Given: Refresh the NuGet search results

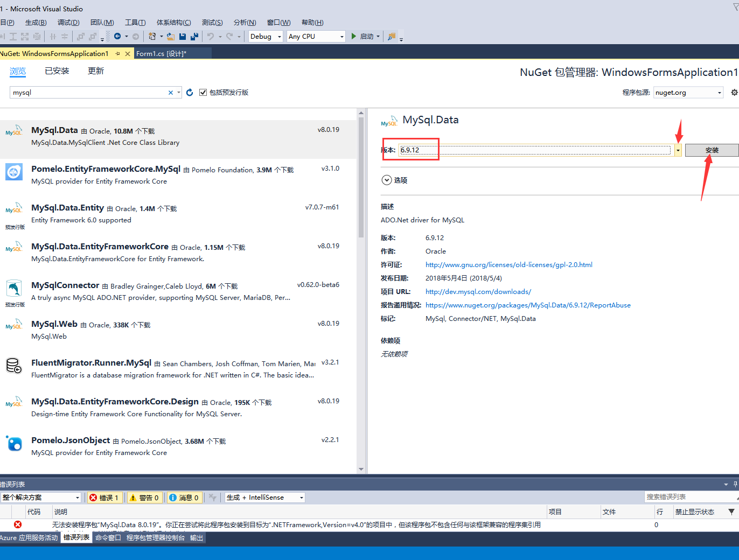Looking at the screenshot, I should coord(189,92).
